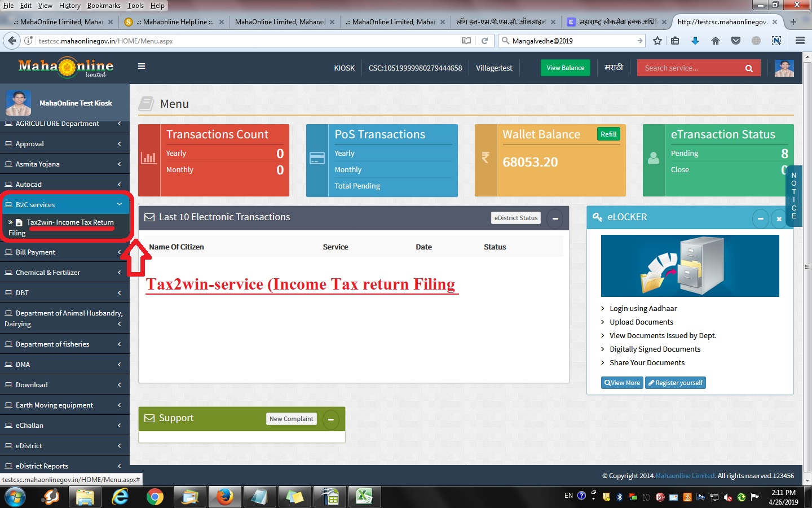Click New Complaint in the Support panel
Viewport: 812px width, 508px height.
coord(291,419)
